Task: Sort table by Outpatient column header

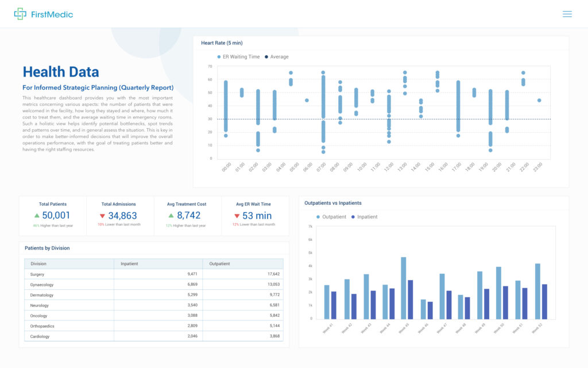Action: tap(220, 264)
